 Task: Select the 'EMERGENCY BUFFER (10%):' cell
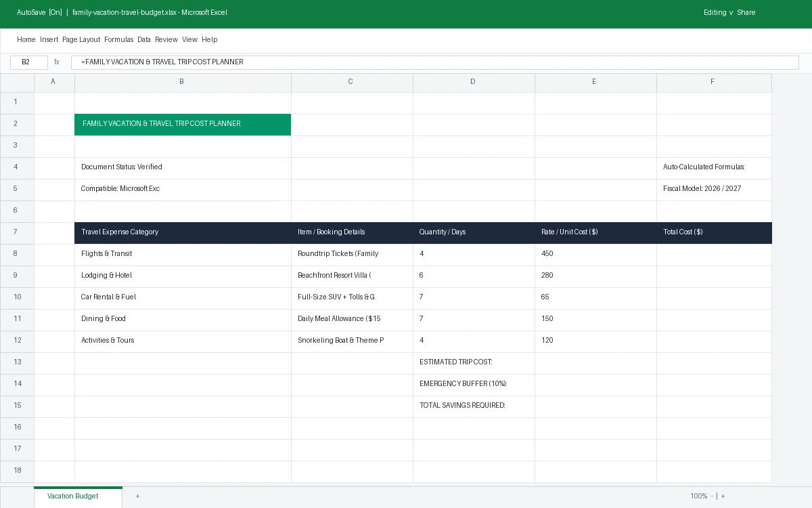(474, 385)
